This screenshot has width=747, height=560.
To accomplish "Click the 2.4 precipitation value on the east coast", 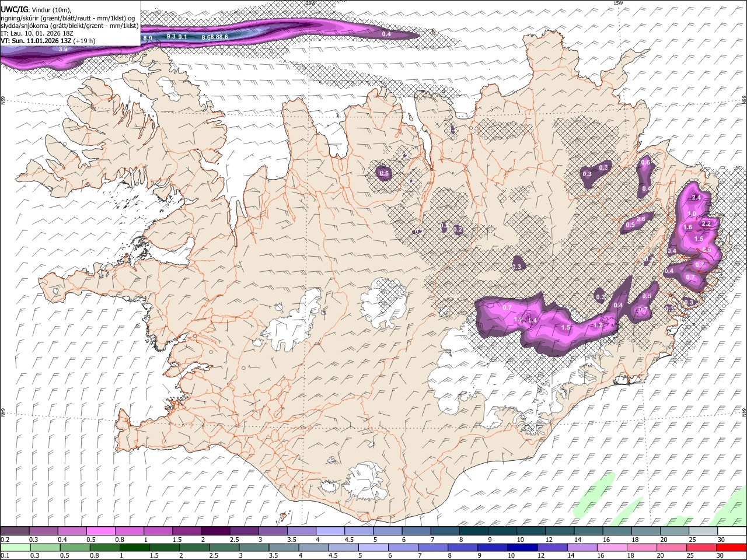I will tap(695, 198).
